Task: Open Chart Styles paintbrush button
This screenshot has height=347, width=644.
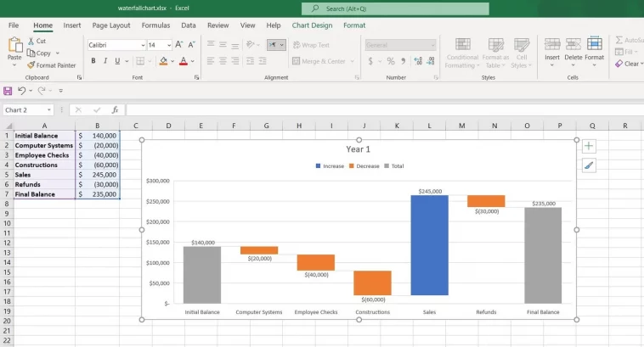Action: tap(589, 165)
